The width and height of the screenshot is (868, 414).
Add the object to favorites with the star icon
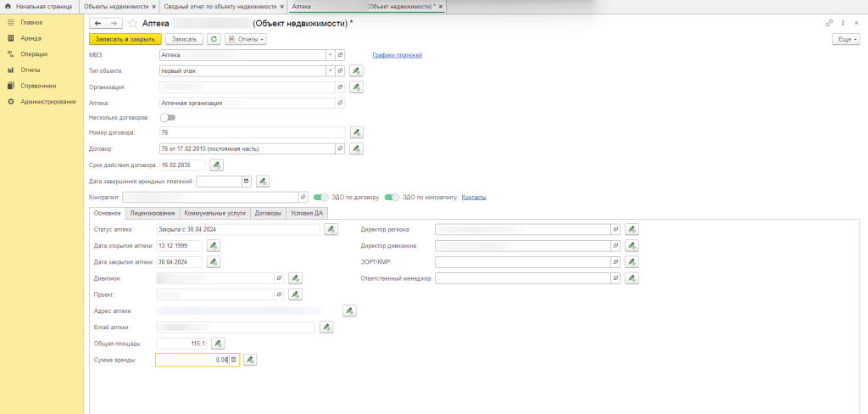132,23
